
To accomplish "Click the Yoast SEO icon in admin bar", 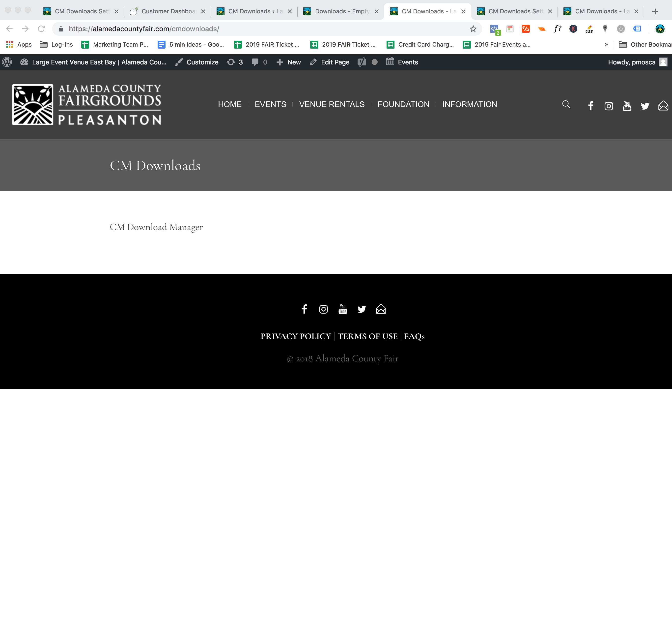I will click(x=362, y=62).
